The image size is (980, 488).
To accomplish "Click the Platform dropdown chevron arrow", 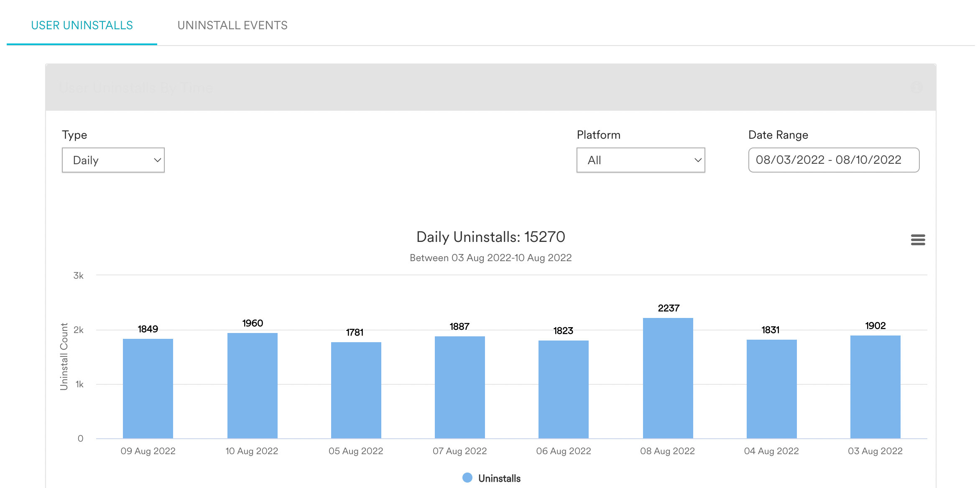I will (x=698, y=160).
